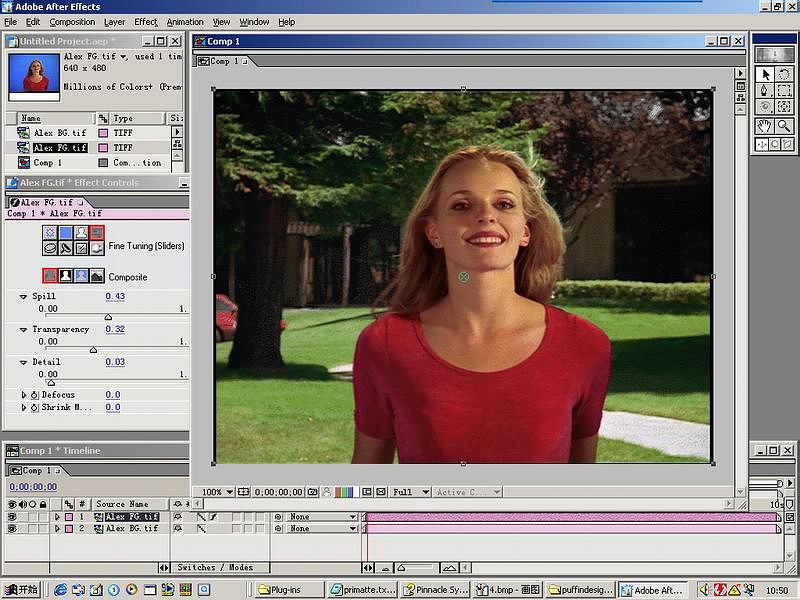The height and width of the screenshot is (600, 800).
Task: Click the Spill value 0.43
Action: pyautogui.click(x=115, y=296)
